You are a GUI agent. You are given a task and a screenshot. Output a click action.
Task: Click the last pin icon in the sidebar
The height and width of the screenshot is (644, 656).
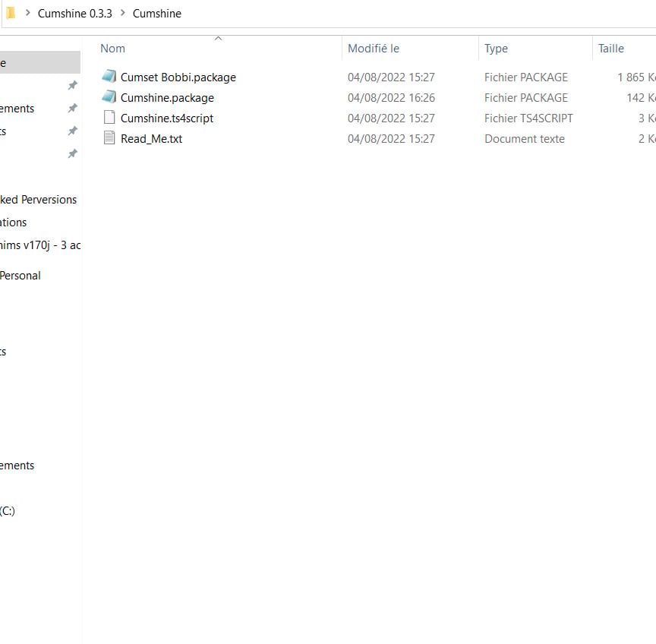[x=73, y=153]
